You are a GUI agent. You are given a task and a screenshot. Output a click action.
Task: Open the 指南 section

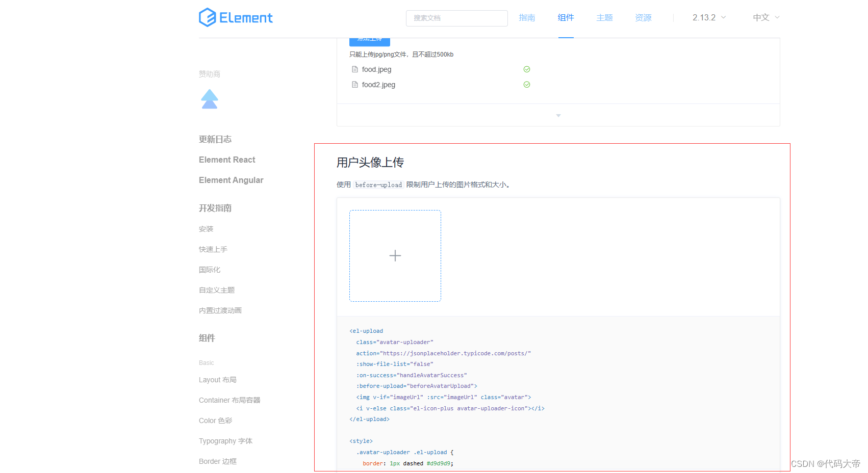(527, 17)
